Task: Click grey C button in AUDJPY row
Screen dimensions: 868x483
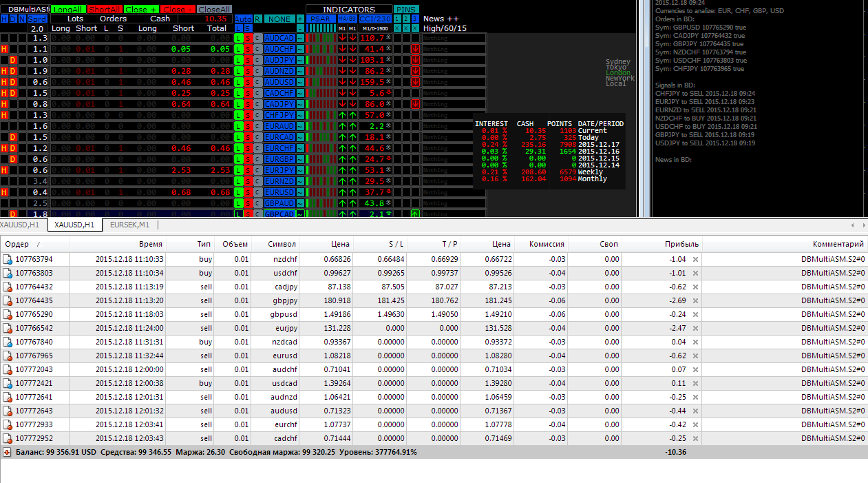Action: (x=258, y=60)
